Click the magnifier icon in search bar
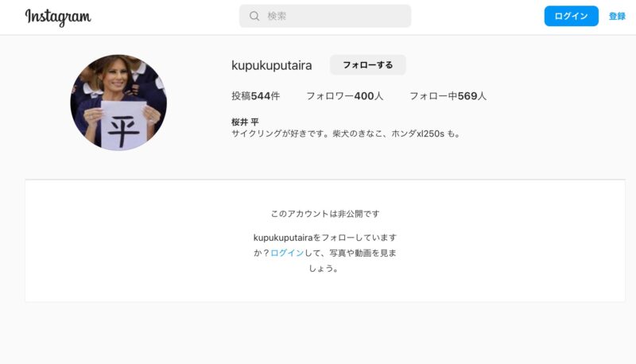The width and height of the screenshot is (636, 364). tap(254, 16)
